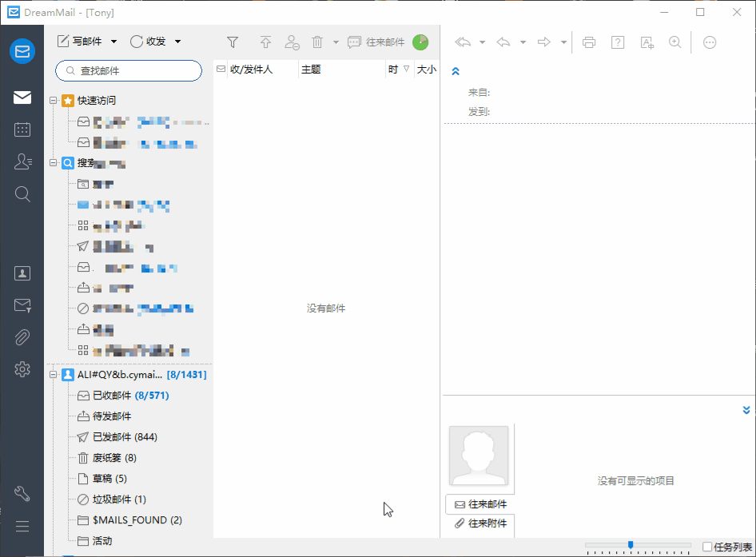Collapse the ALI#QY&b.cymai account node
756x557 pixels.
[53, 375]
